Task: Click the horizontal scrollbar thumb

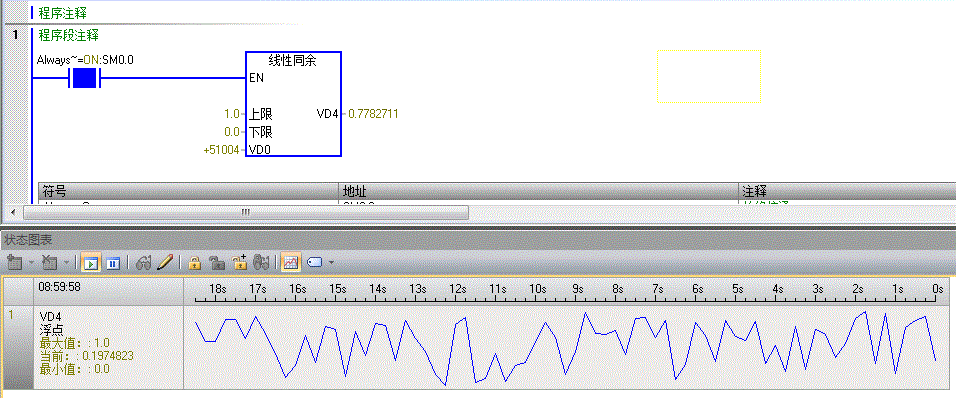Action: tap(246, 212)
